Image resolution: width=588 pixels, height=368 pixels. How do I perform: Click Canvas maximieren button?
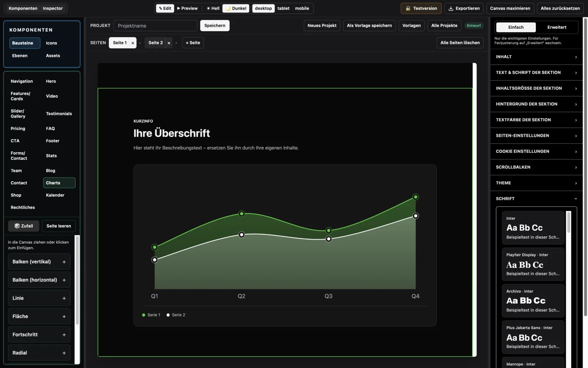pos(510,8)
